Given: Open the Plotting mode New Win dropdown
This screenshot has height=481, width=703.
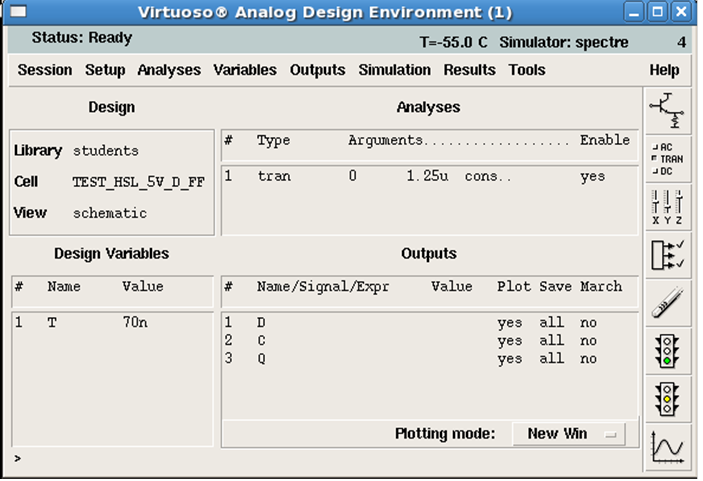Looking at the screenshot, I should pyautogui.click(x=568, y=433).
